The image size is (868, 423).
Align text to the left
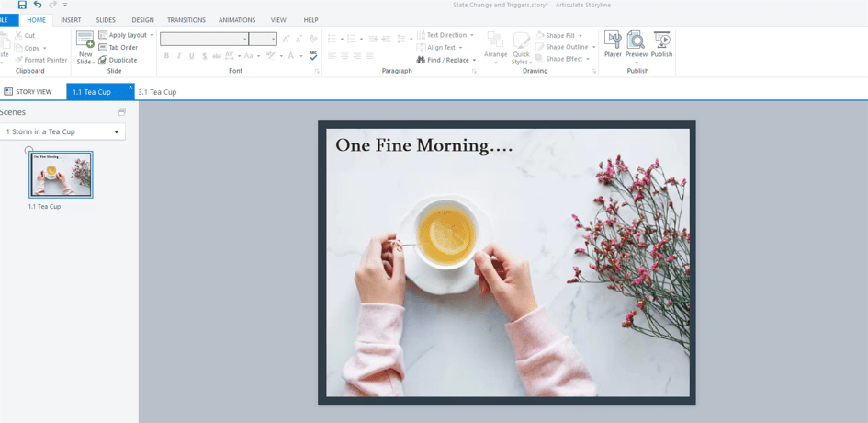click(332, 56)
